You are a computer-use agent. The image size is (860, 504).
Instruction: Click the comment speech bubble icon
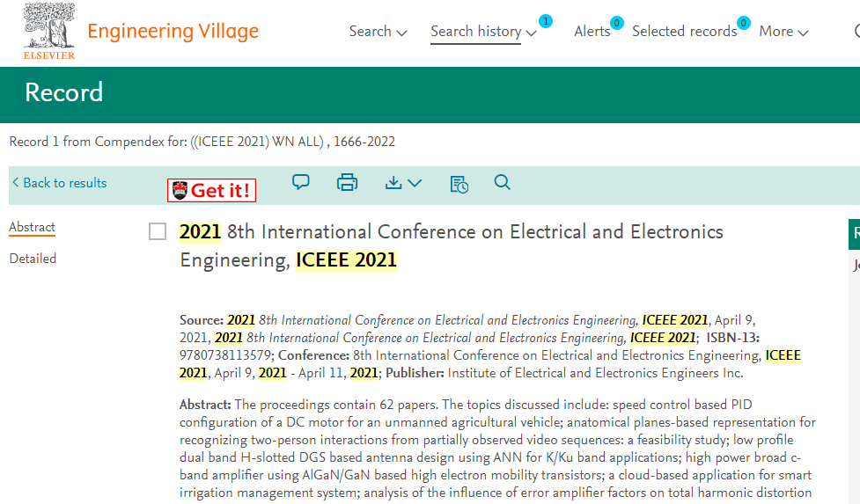pos(300,182)
